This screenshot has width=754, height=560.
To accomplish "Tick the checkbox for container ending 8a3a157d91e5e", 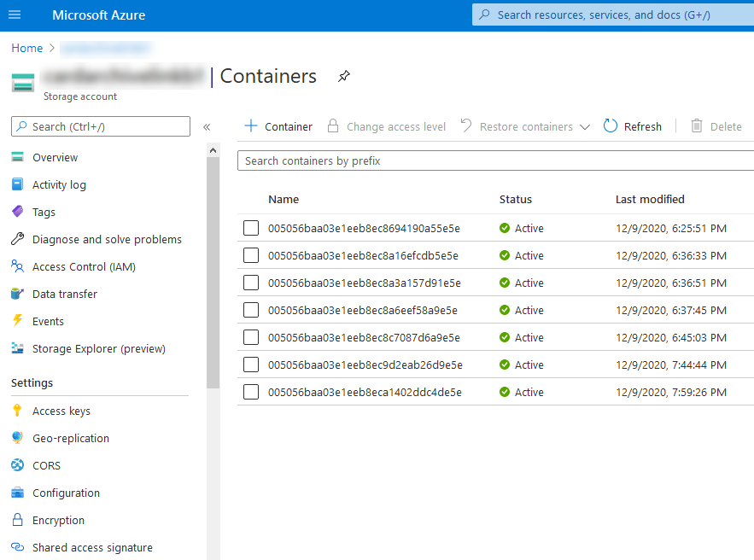I will coord(251,283).
